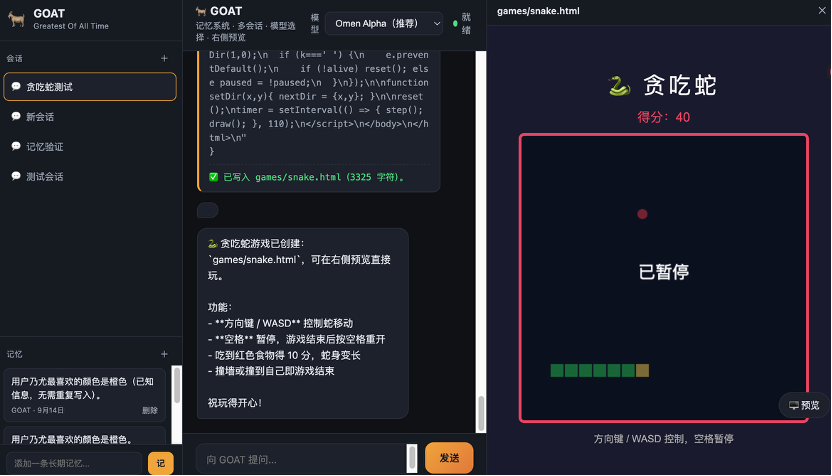Close the games/snake.html preview panel

[822, 11]
